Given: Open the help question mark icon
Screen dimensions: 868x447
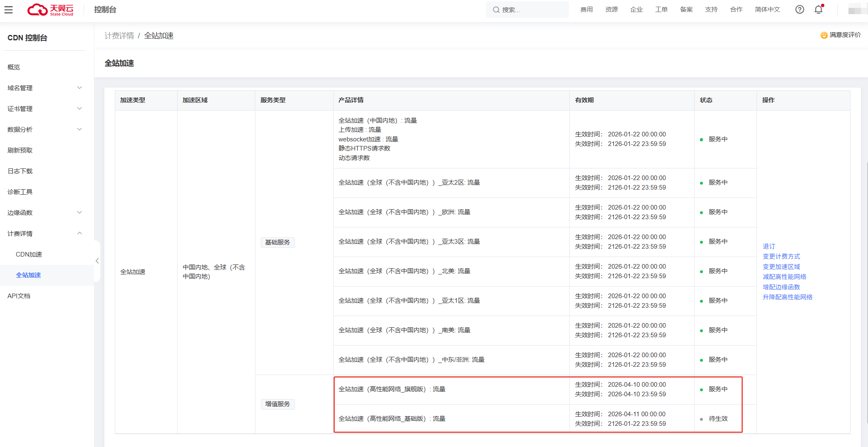Looking at the screenshot, I should pos(799,10).
